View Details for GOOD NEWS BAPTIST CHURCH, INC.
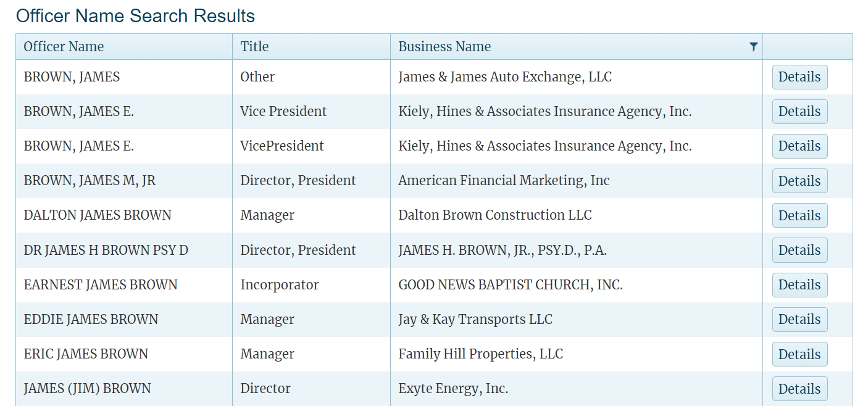 click(799, 284)
